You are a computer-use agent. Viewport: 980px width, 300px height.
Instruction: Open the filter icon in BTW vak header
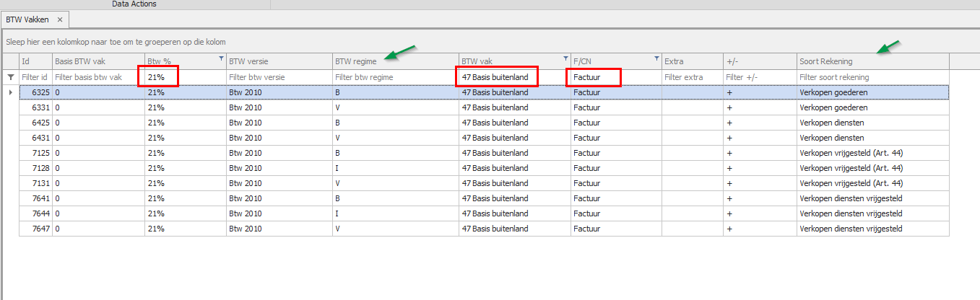point(565,58)
